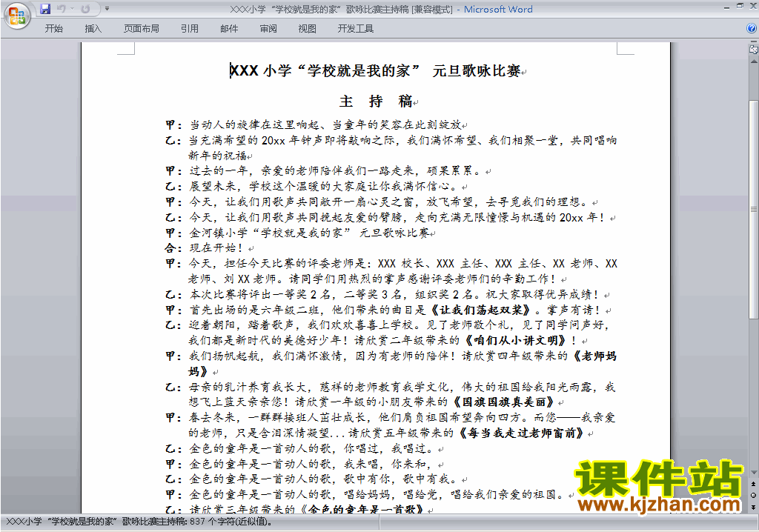The width and height of the screenshot is (759, 532).
Task: Open the 插入 ribbon tab
Action: pos(93,29)
